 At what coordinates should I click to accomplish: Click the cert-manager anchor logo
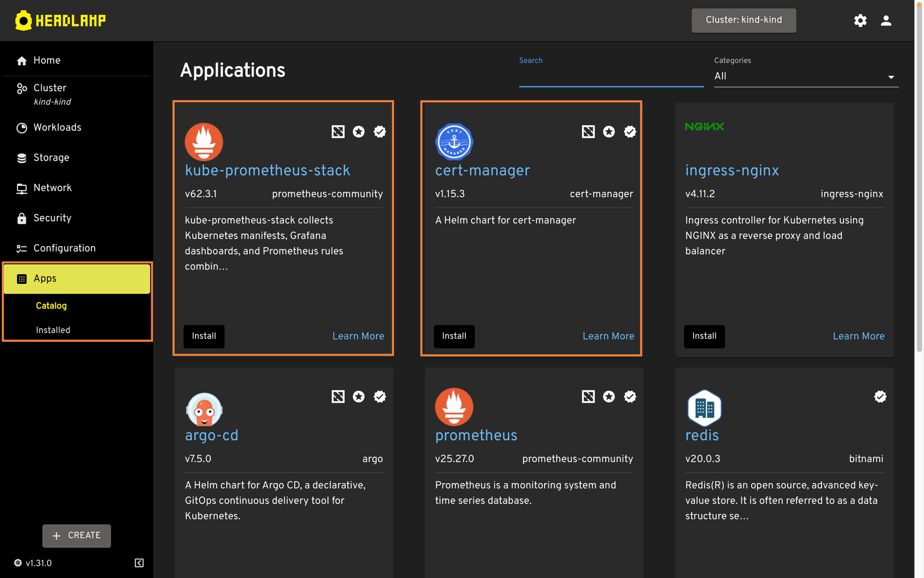point(454,142)
